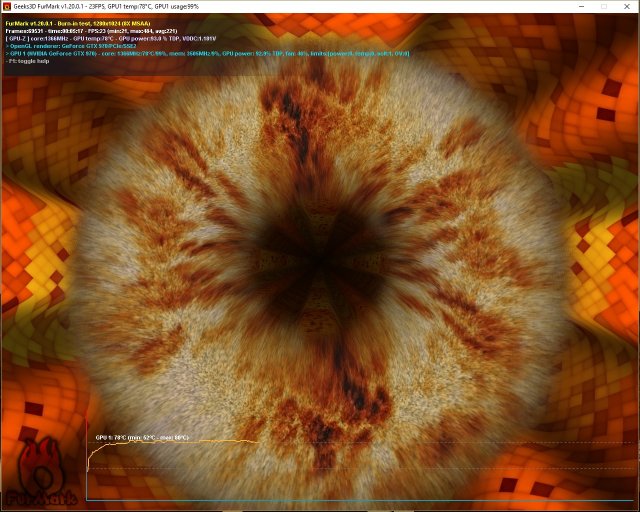Click the vertical axis of the temperature graph
The width and height of the screenshot is (640, 512).
point(87,470)
